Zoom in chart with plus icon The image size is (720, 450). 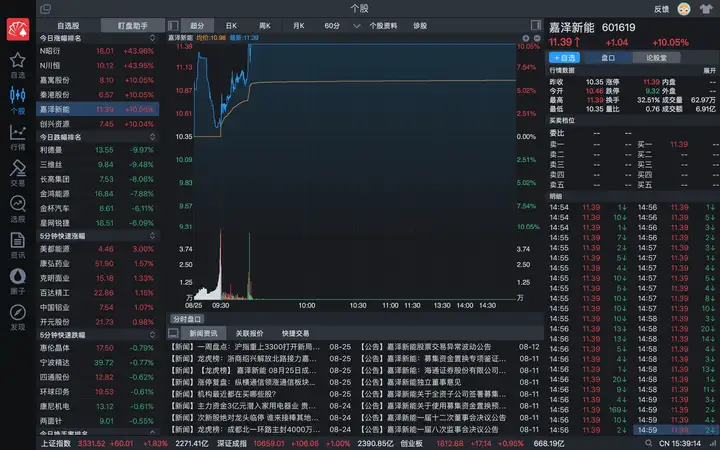tap(526, 38)
